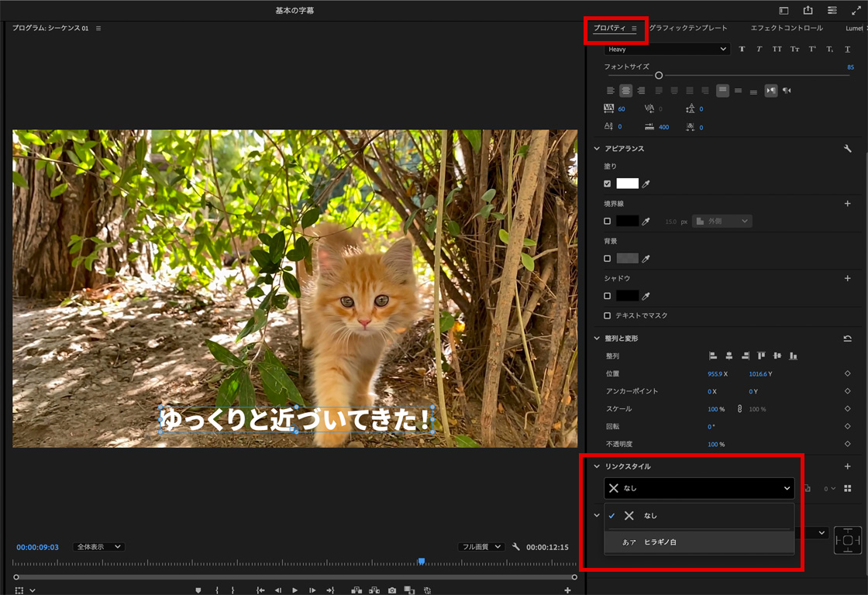868x595 pixels.
Task: Align object to left edge
Action: click(713, 356)
